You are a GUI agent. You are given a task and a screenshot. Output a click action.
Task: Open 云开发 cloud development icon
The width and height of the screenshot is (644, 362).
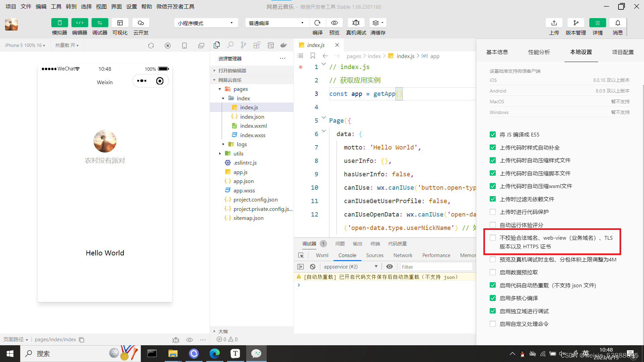[141, 23]
